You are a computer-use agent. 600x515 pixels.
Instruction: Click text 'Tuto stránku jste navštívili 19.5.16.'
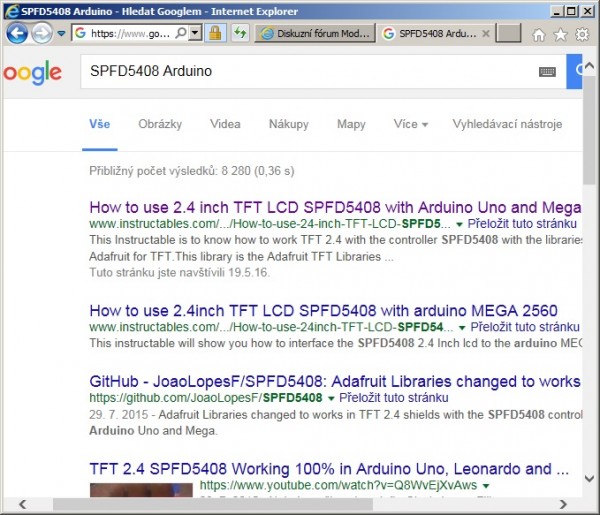[179, 272]
